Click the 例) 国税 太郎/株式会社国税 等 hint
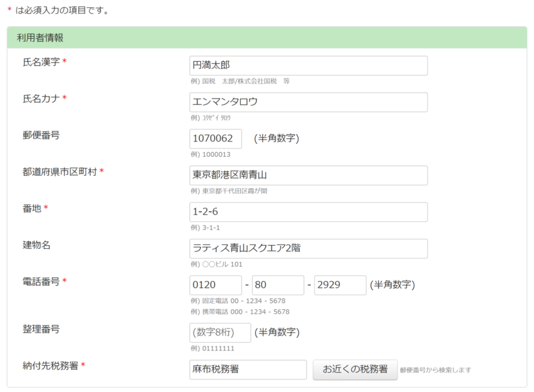The height and width of the screenshot is (392, 534). (x=240, y=81)
